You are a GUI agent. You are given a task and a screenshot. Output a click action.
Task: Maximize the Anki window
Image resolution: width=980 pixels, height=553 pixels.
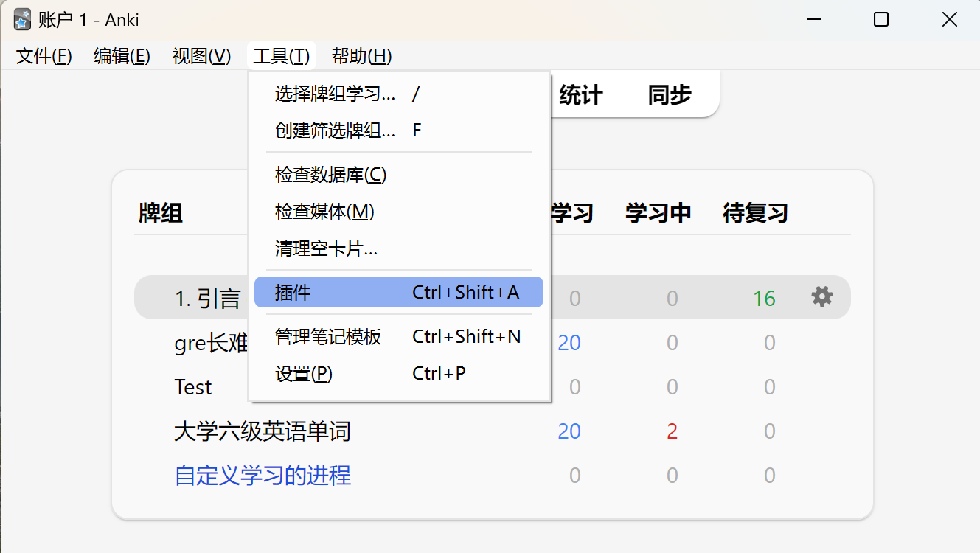[x=880, y=20]
